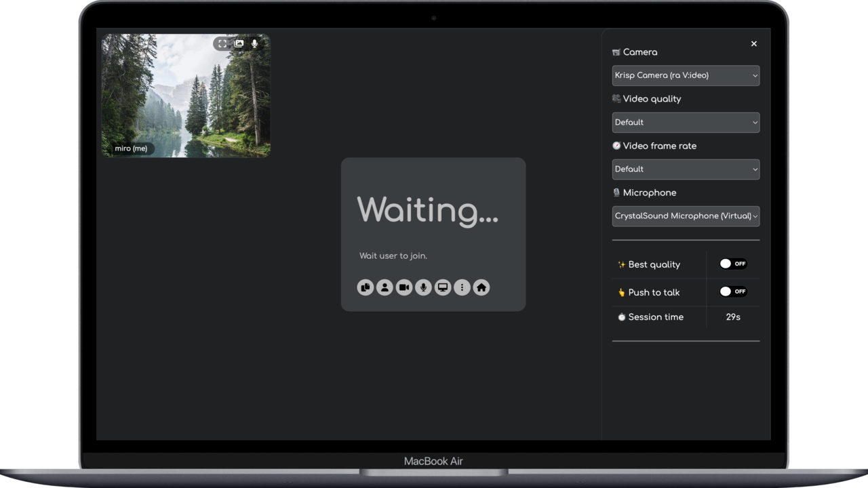Mute the microphone in the call toolbar
The height and width of the screenshot is (488, 868).
coord(422,287)
